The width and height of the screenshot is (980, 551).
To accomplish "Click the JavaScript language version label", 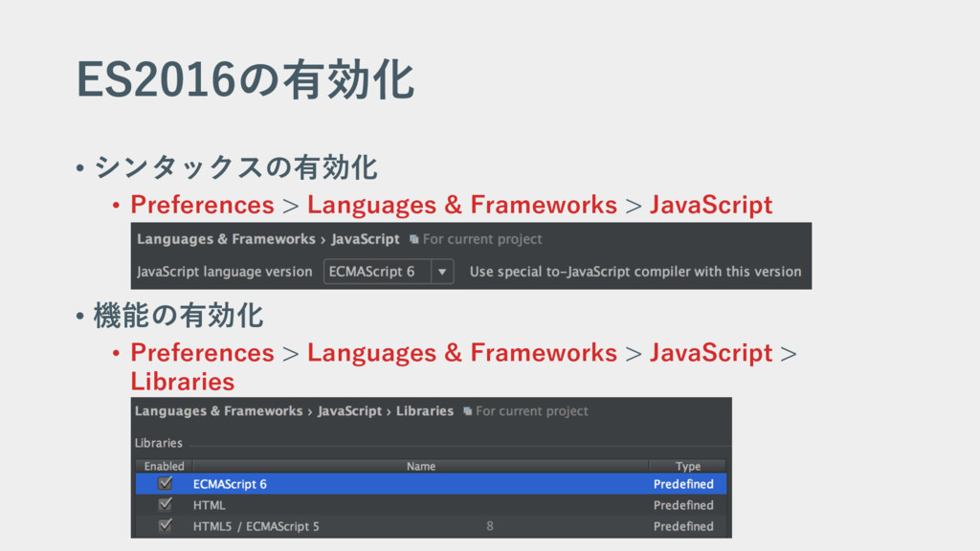I will (224, 272).
